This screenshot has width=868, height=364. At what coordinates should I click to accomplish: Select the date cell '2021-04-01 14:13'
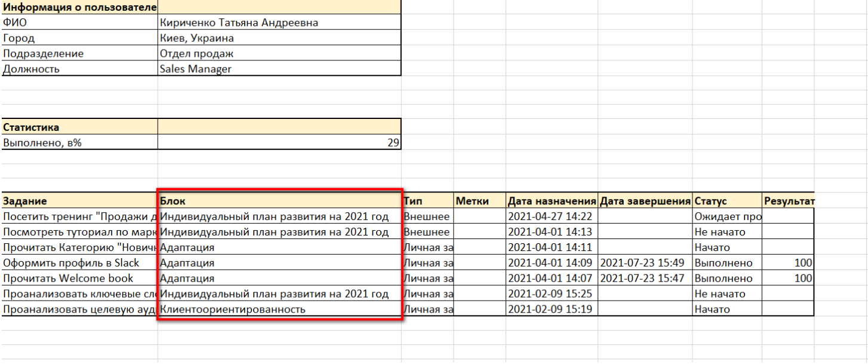(552, 231)
